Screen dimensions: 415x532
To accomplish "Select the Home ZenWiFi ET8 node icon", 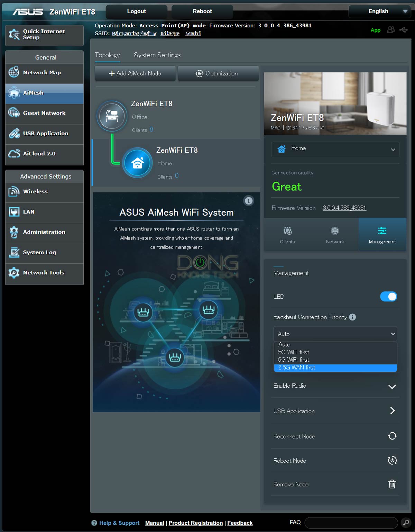I will 137,163.
